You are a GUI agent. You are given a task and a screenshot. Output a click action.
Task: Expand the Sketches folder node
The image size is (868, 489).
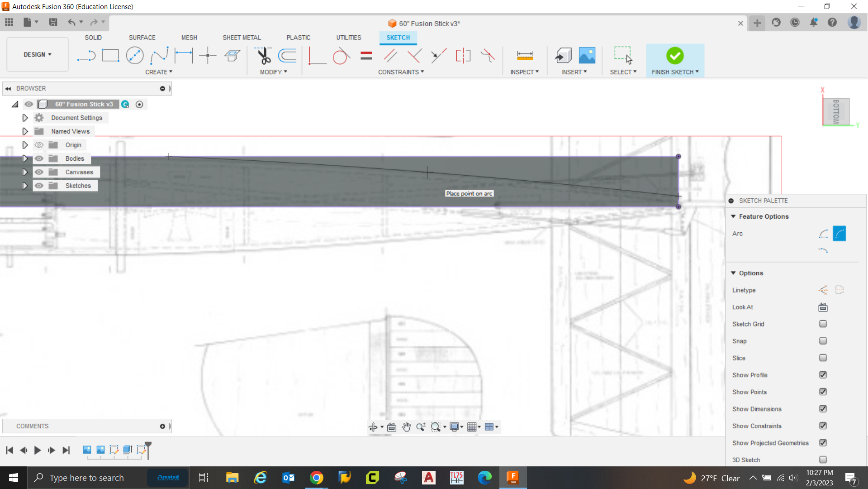point(25,186)
